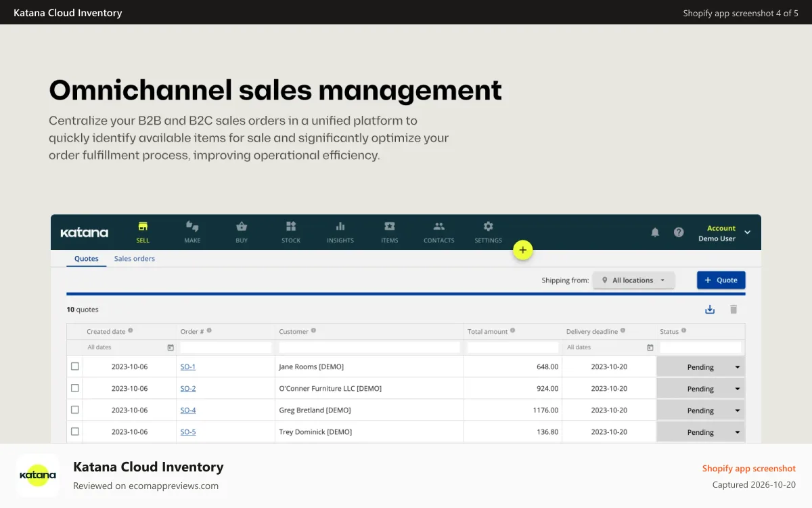Open the Settings gear icon
812x508 pixels.
coord(489,226)
